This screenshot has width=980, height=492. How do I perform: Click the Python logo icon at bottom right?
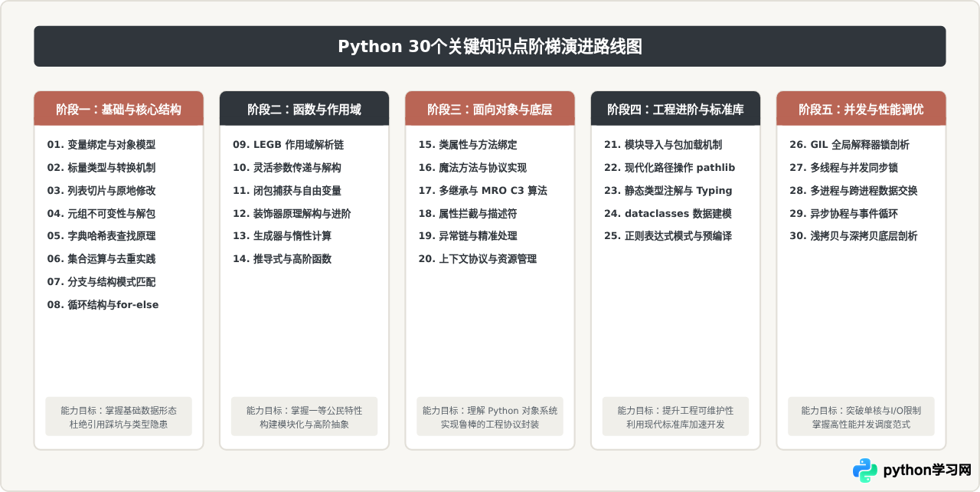865,470
